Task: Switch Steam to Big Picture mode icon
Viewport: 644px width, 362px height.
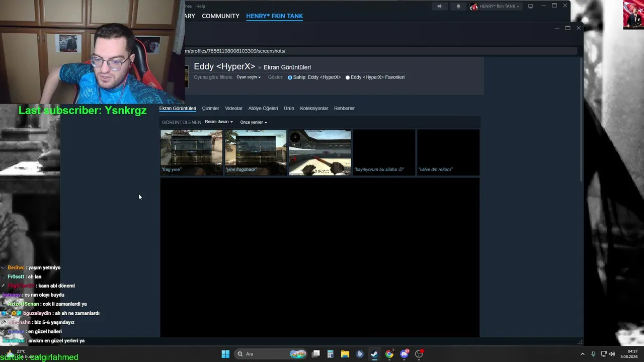Action: (x=530, y=7)
